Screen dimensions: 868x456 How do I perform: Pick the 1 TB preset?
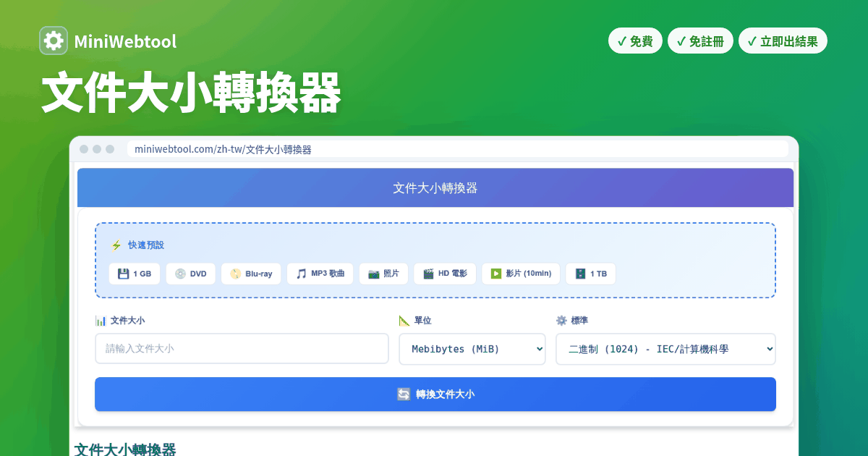coord(591,274)
